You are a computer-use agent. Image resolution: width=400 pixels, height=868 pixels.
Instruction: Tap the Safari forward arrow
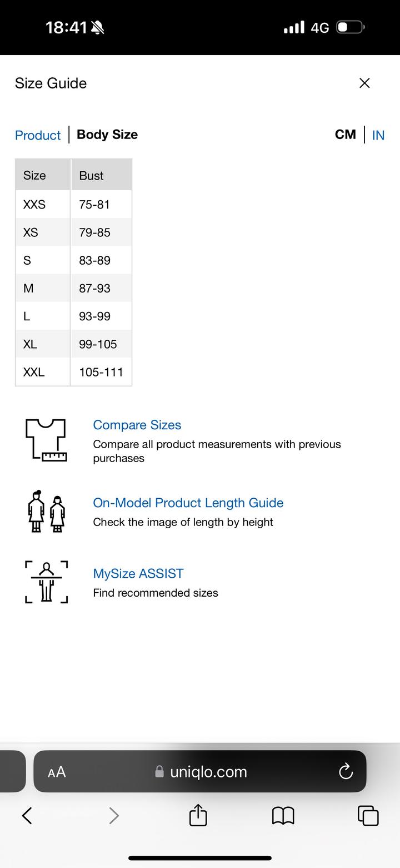[x=114, y=816]
